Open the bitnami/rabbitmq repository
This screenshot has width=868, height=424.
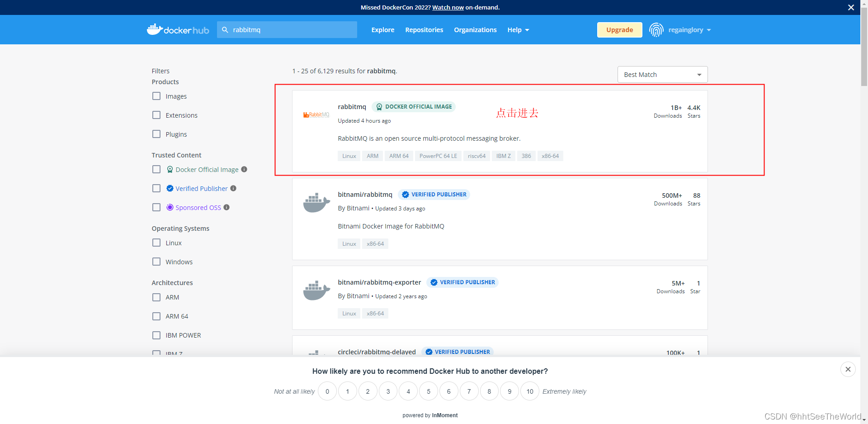[365, 195]
